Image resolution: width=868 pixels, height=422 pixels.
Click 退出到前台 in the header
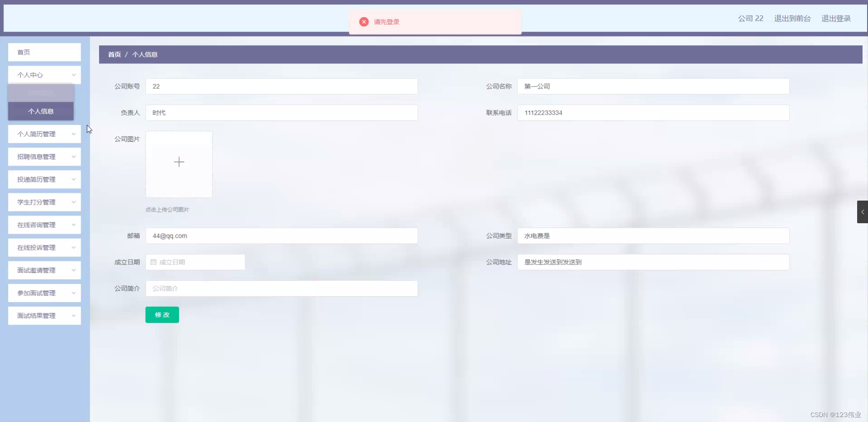pyautogui.click(x=792, y=18)
